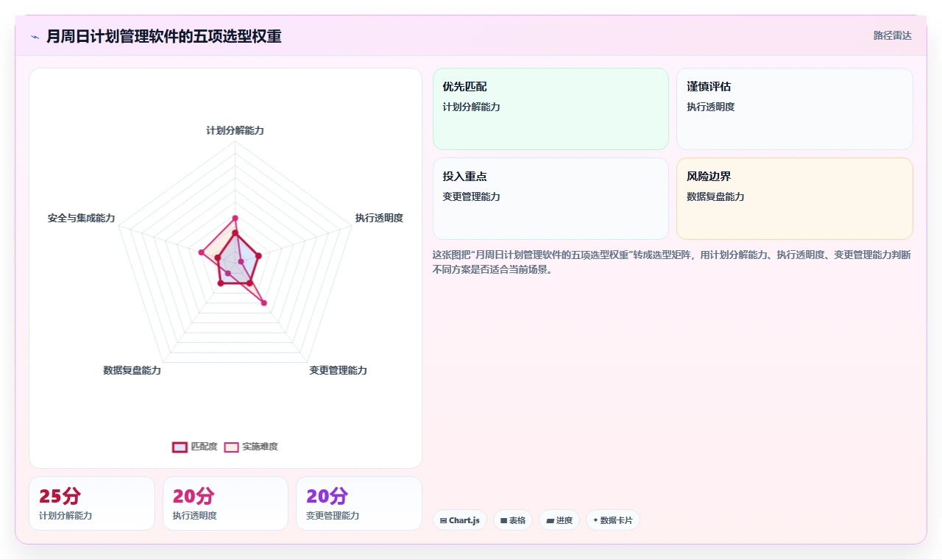Click the 实施难度 data point on 安全与集成能力 axis
942x560 pixels.
tap(201, 252)
